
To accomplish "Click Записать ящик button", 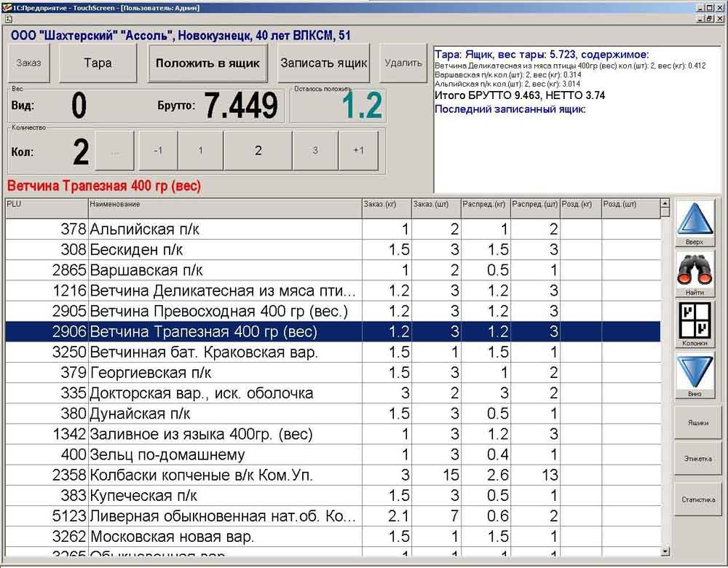I will 324,63.
